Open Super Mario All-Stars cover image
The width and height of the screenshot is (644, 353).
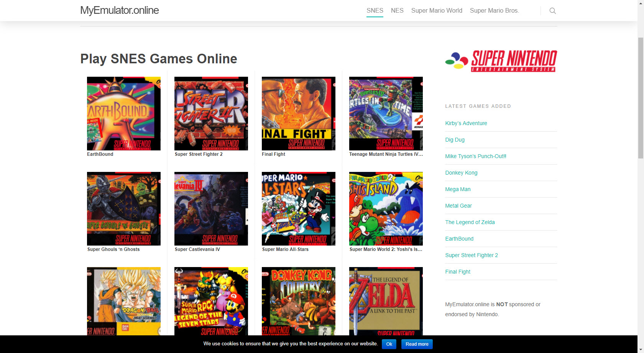pos(299,209)
